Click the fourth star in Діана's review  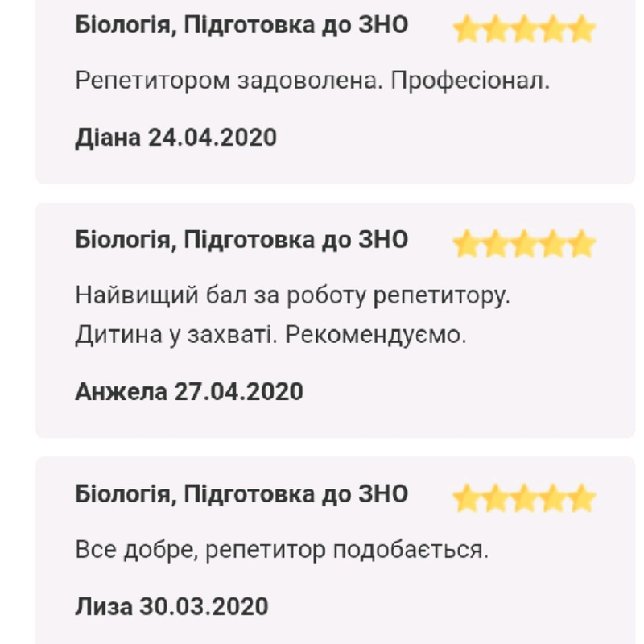[x=553, y=31]
